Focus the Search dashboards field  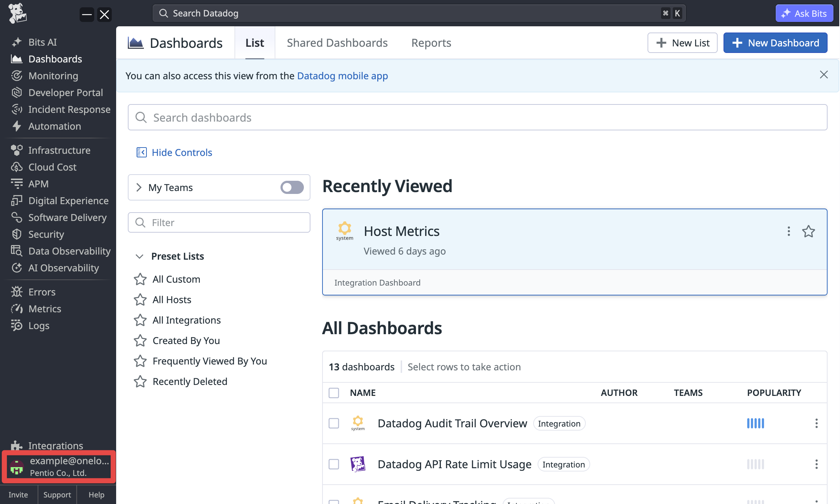pos(477,118)
